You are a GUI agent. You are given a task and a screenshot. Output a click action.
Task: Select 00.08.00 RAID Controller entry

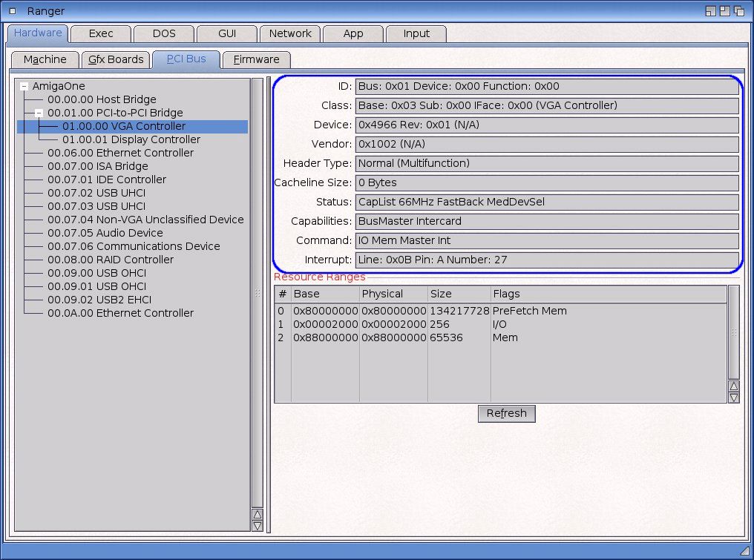tap(111, 260)
